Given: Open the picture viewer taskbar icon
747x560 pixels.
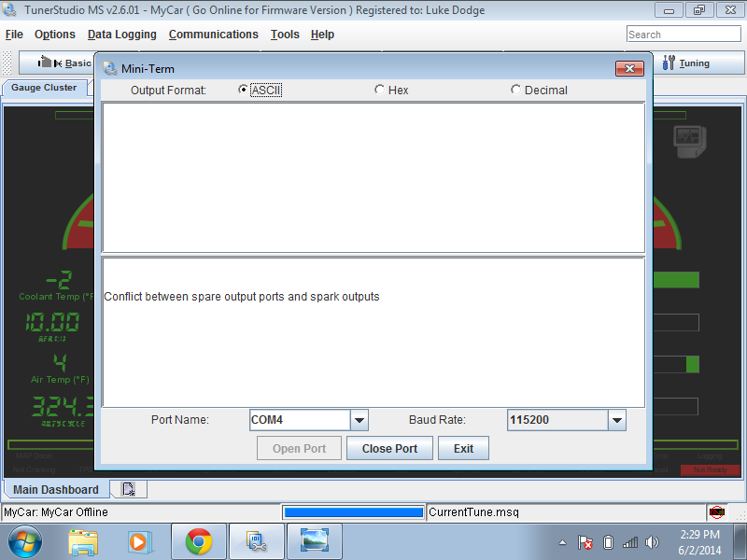Looking at the screenshot, I should click(315, 542).
